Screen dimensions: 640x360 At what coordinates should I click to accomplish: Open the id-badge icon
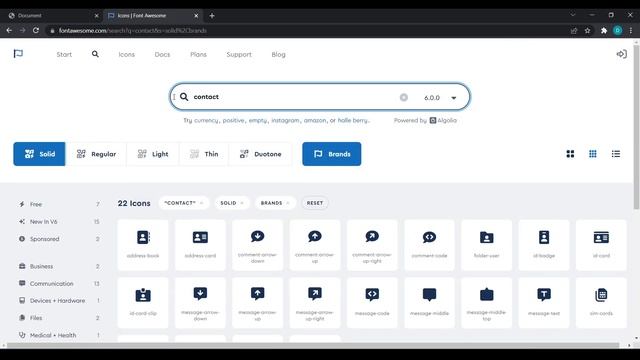(x=544, y=245)
